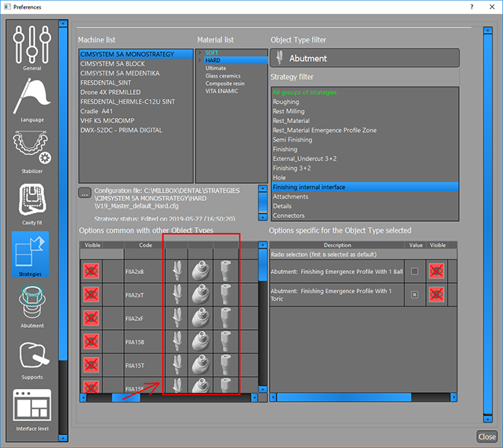Click the Preferences help question mark
This screenshot has width=503, height=448.
(472, 7)
